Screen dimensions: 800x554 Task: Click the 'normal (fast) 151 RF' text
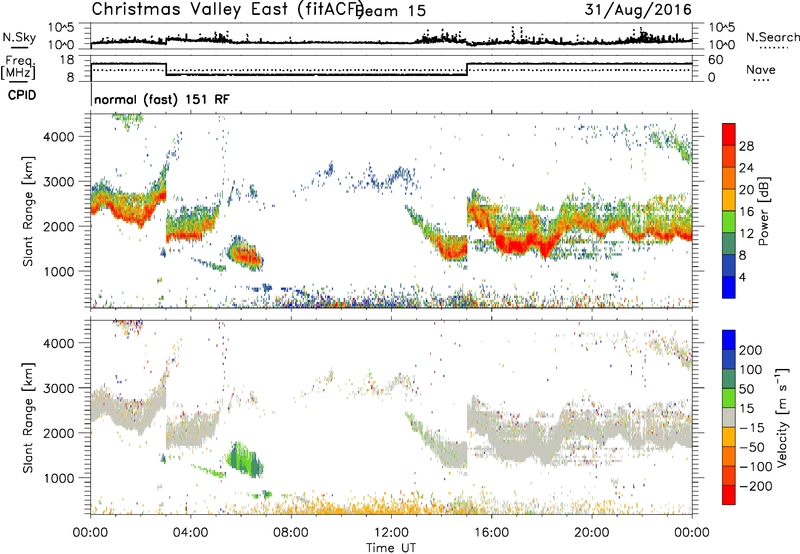162,99
